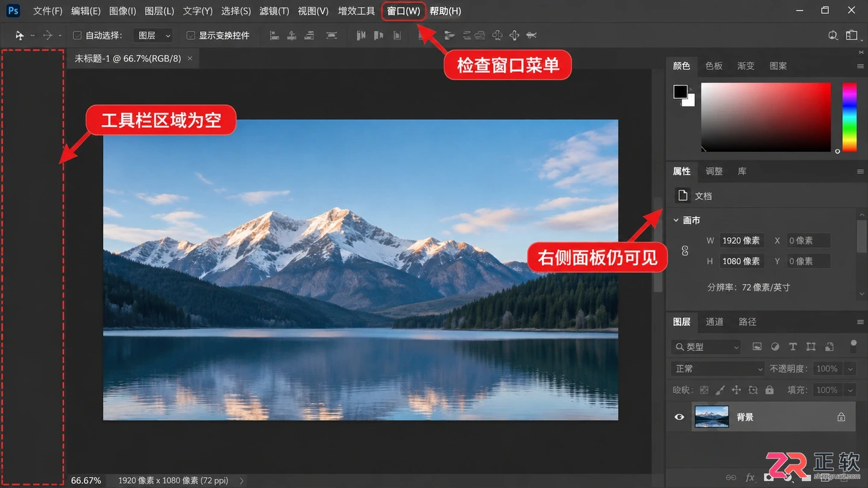Click the canvas width W field
The width and height of the screenshot is (868, 488).
click(742, 240)
